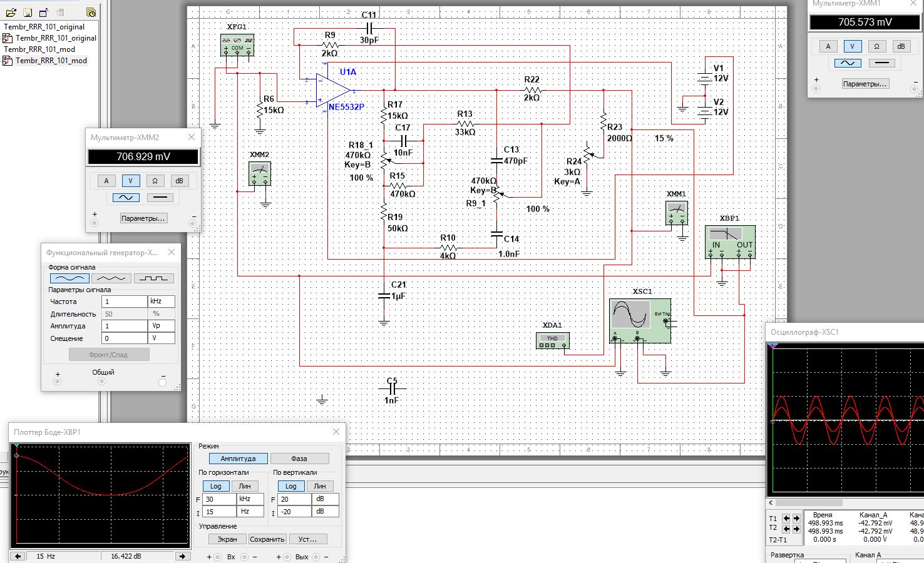The width and height of the screenshot is (924, 563).
Task: Open horizontal I Hz unit selector in Bode plotter
Action: 250,512
